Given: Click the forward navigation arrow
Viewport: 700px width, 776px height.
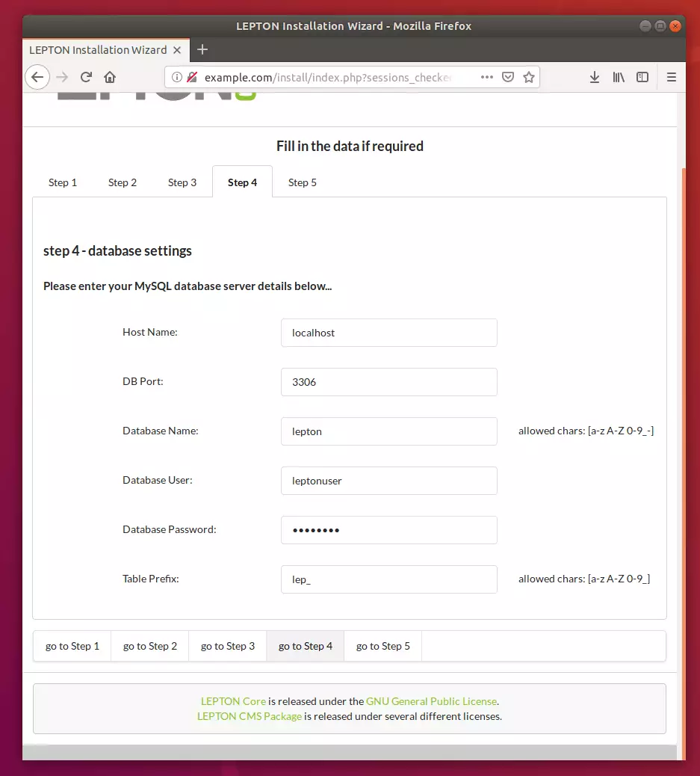Looking at the screenshot, I should coord(62,77).
